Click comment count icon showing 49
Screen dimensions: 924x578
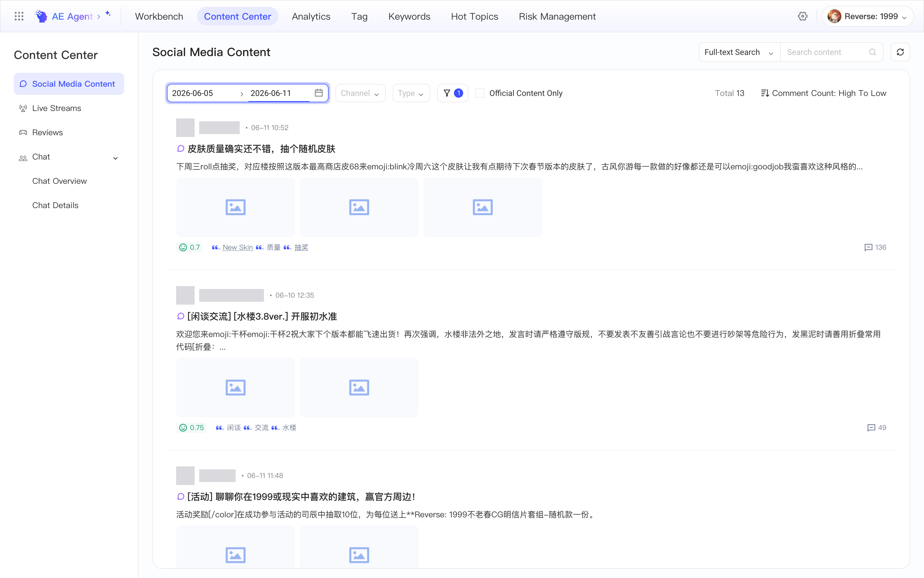[871, 428]
